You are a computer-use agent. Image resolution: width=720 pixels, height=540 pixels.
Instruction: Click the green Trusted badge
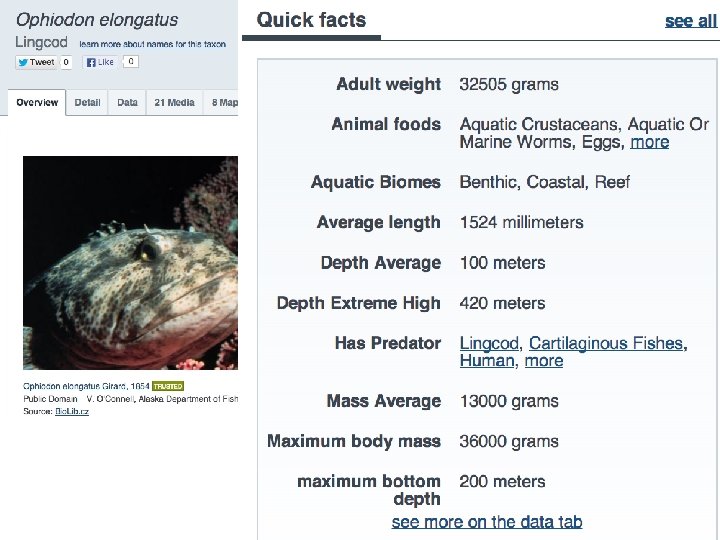coord(168,386)
